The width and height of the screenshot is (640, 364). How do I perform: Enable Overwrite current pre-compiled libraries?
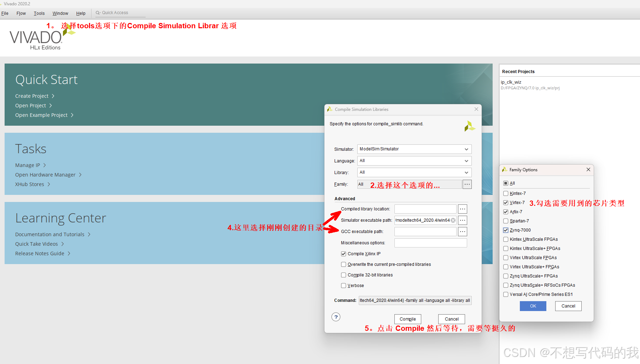click(x=344, y=264)
